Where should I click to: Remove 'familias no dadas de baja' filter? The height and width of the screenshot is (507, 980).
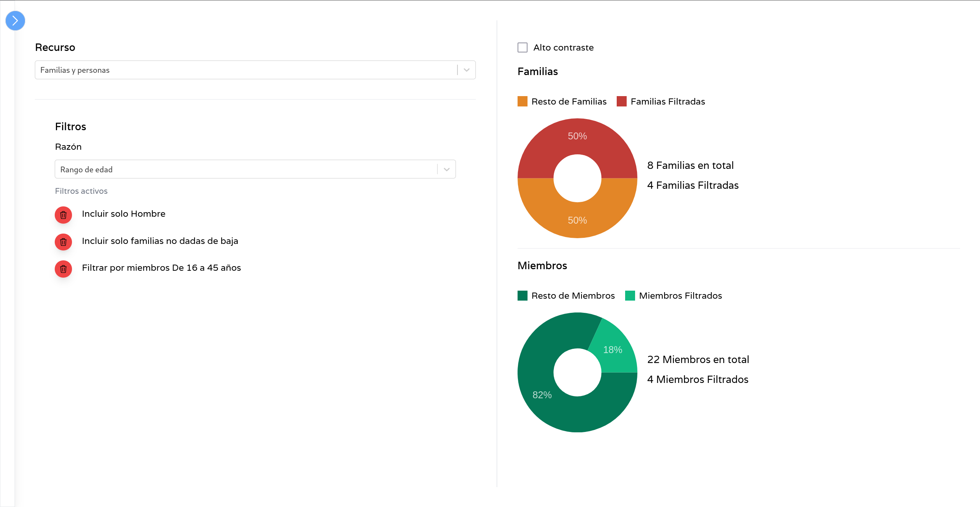(64, 242)
